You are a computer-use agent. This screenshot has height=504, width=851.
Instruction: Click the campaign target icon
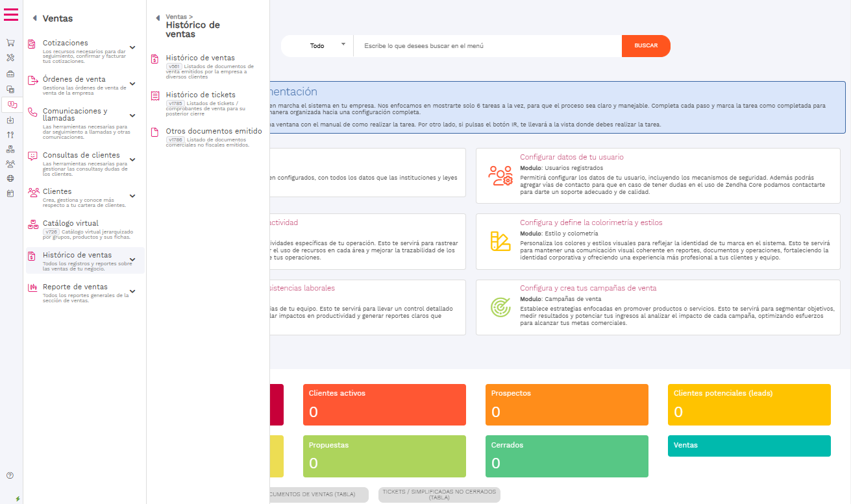click(x=500, y=307)
